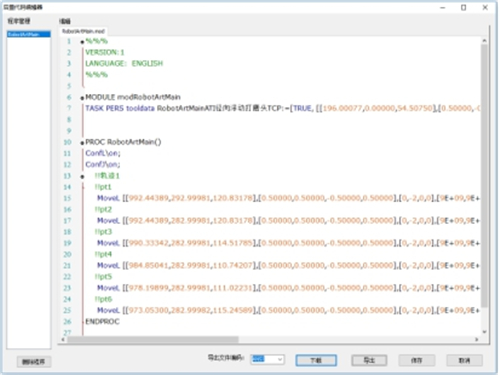The image size is (500, 375).
Task: Click the !!pt3 comment line
Action: click(103, 232)
